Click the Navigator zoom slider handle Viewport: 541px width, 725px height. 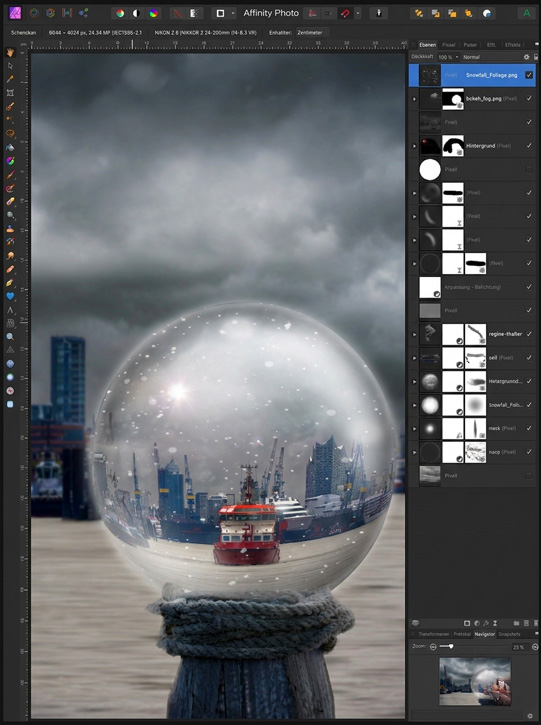click(x=451, y=646)
